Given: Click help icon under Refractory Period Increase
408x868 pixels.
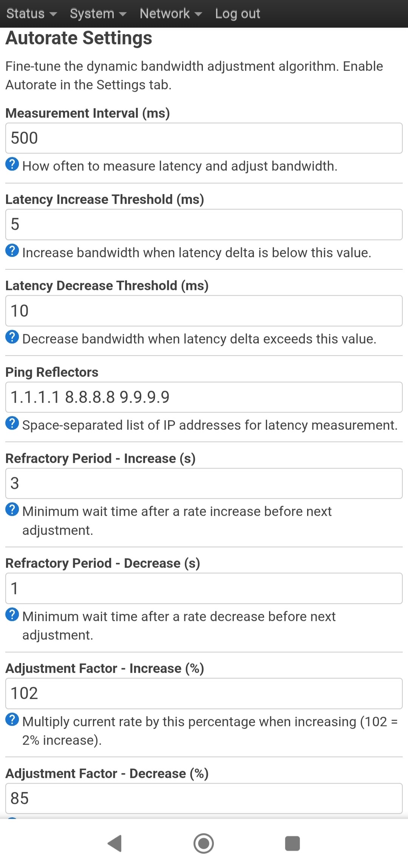Looking at the screenshot, I should 12,509.
